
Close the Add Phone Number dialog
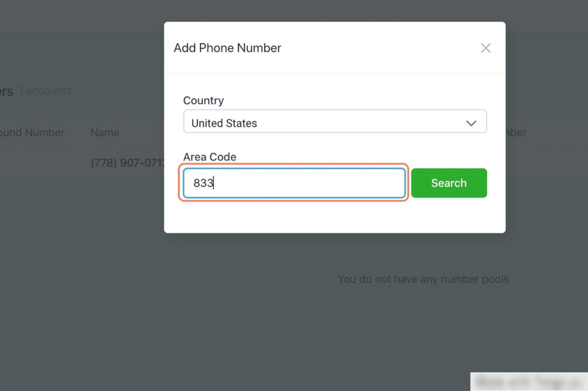pyautogui.click(x=485, y=48)
